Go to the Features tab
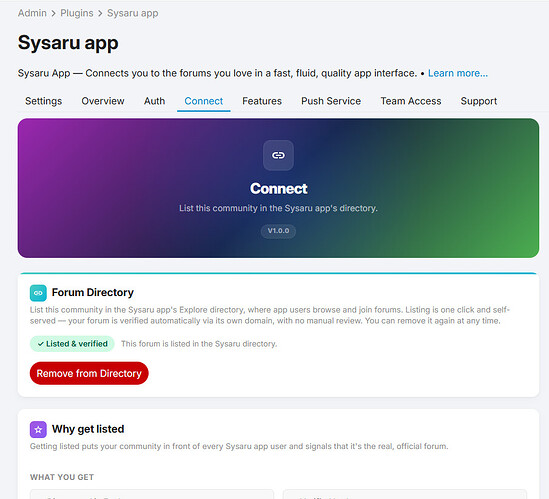 (x=262, y=101)
